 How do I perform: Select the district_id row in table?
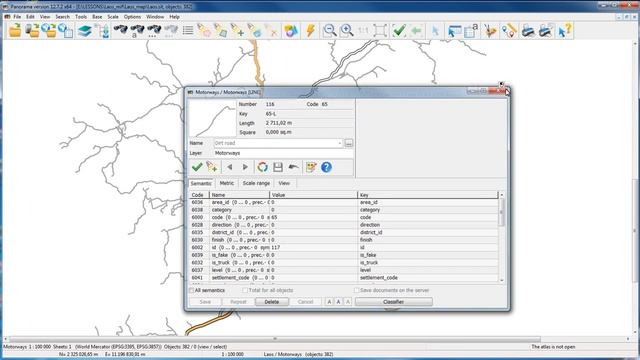(344, 232)
